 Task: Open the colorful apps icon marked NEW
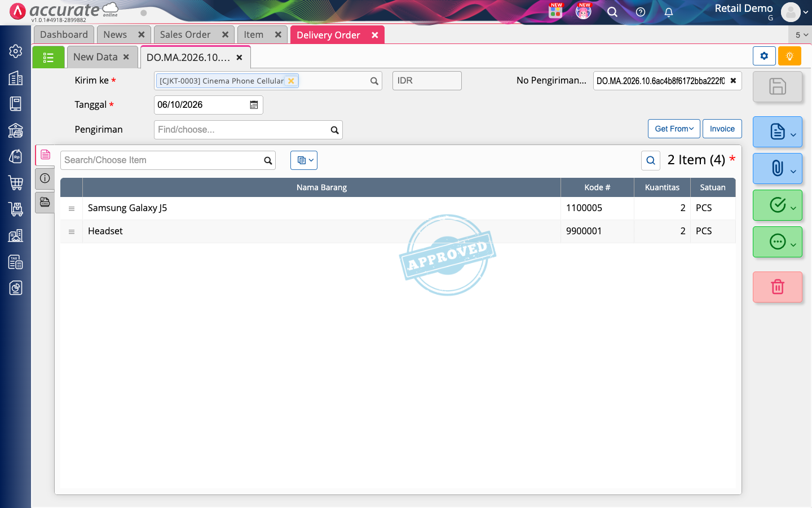pyautogui.click(x=555, y=11)
